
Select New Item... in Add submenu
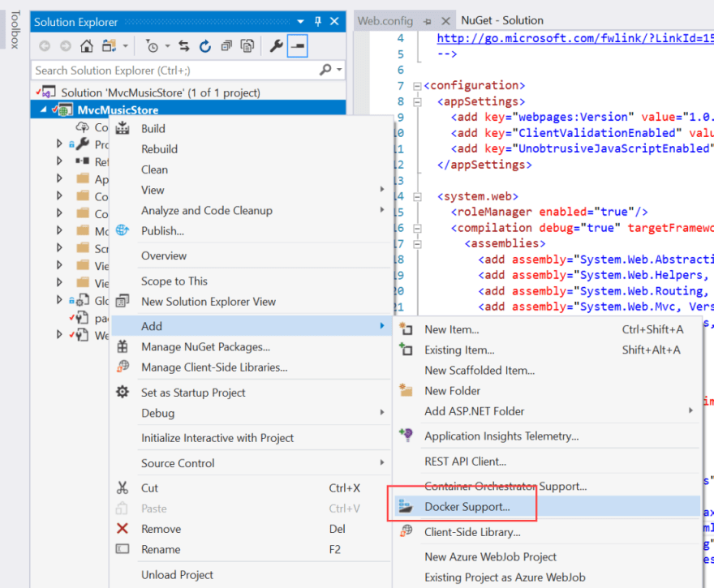click(548, 329)
